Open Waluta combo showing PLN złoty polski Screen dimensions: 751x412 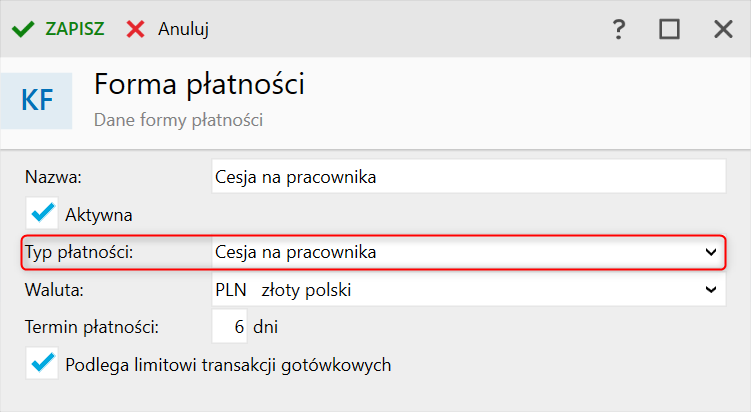click(469, 289)
